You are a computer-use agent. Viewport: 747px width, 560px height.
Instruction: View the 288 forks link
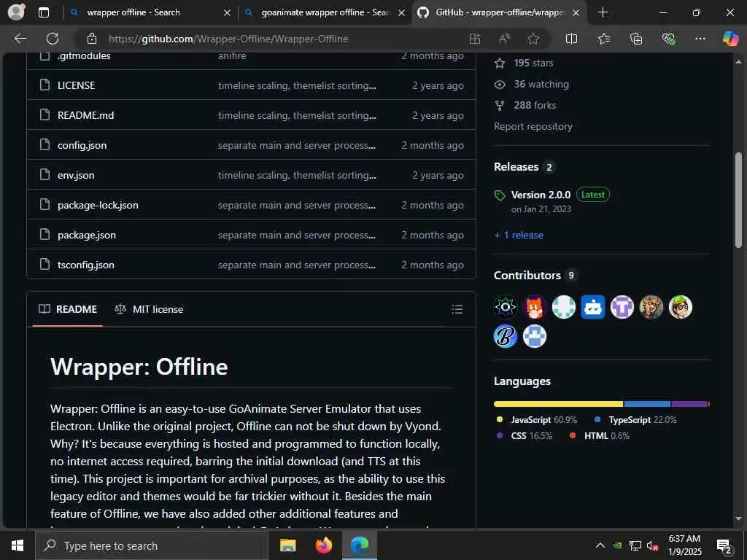[x=525, y=105]
